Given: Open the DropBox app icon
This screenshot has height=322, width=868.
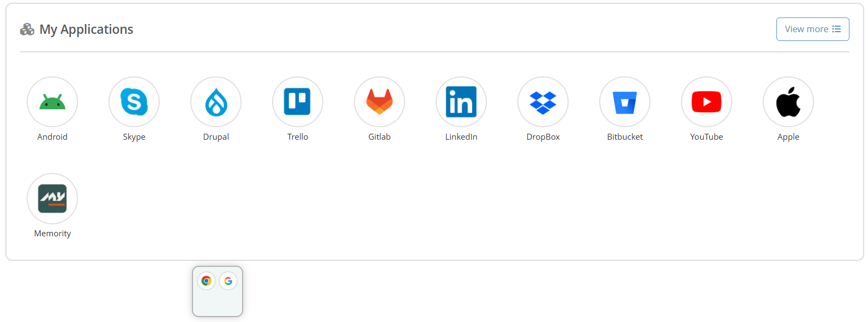Looking at the screenshot, I should [543, 102].
